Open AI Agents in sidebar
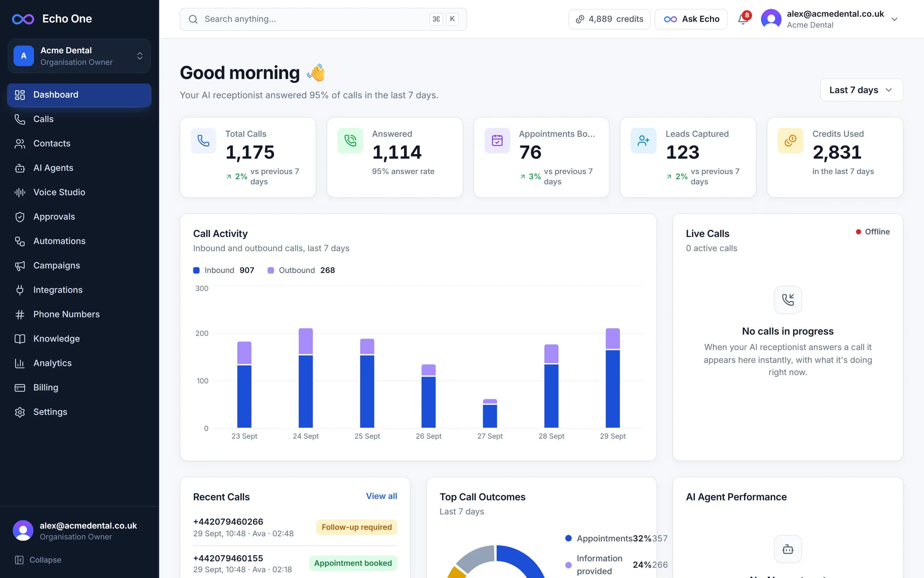 (79, 168)
